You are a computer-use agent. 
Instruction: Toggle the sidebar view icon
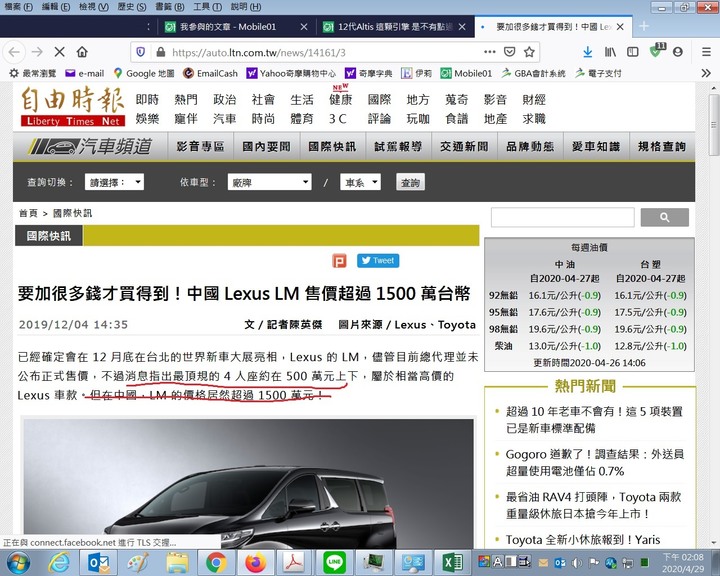[x=633, y=52]
